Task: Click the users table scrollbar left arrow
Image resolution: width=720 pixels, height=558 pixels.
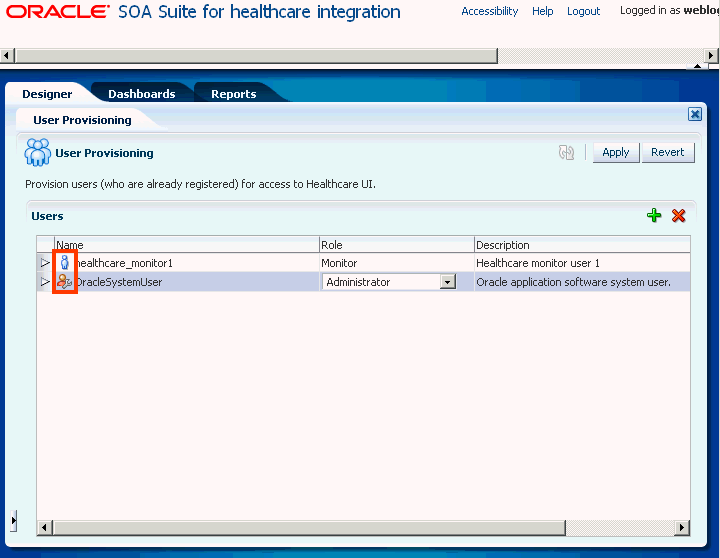Action: pyautogui.click(x=44, y=527)
